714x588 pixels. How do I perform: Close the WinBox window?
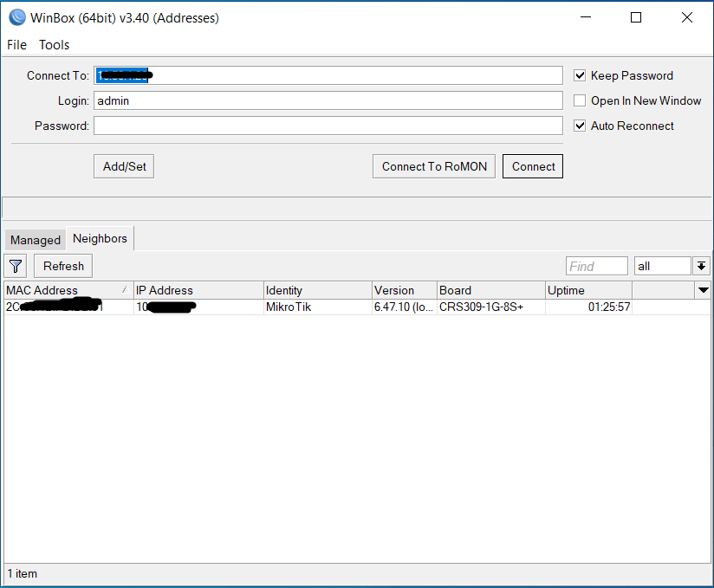click(x=686, y=17)
